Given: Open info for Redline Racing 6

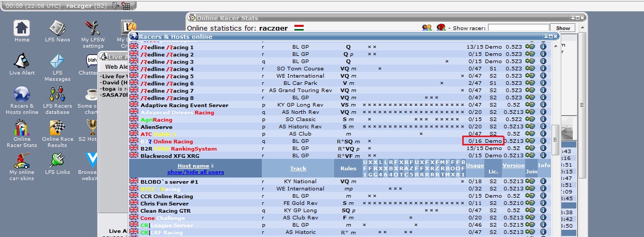Looking at the screenshot, I should 543,83.
